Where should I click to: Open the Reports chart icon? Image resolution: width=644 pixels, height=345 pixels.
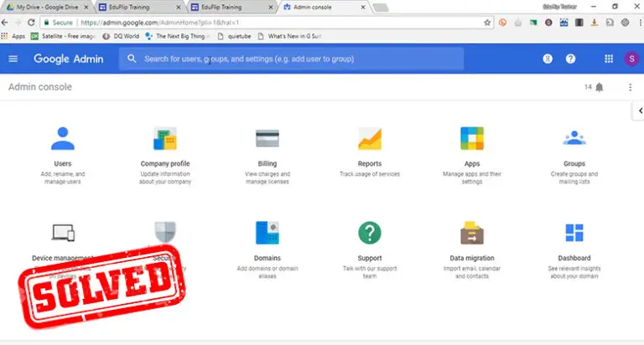pos(370,139)
